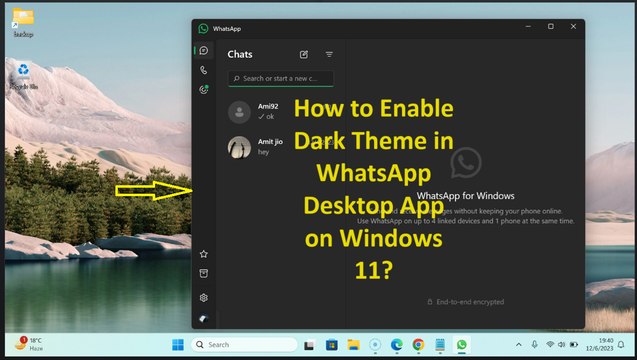
Task: Open Microsoft Store from the taskbar
Action: pyautogui.click(x=332, y=345)
